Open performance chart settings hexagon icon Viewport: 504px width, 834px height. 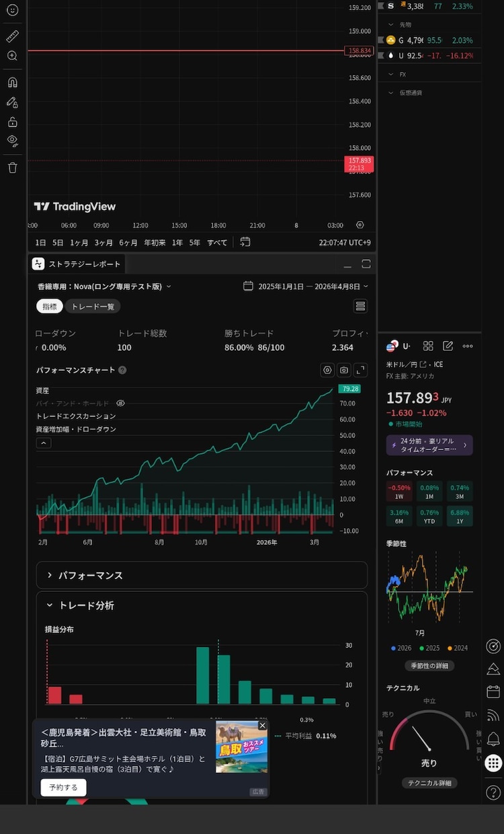(327, 370)
